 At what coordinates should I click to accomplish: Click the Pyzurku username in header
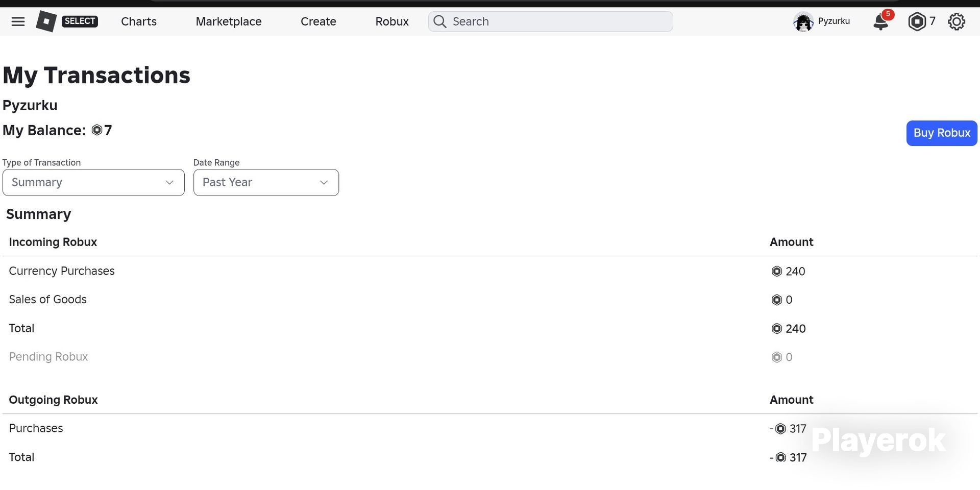tap(834, 21)
